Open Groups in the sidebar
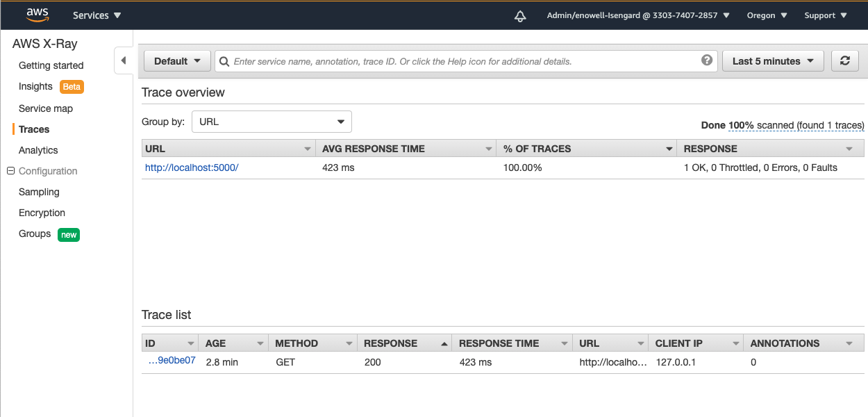 point(35,234)
